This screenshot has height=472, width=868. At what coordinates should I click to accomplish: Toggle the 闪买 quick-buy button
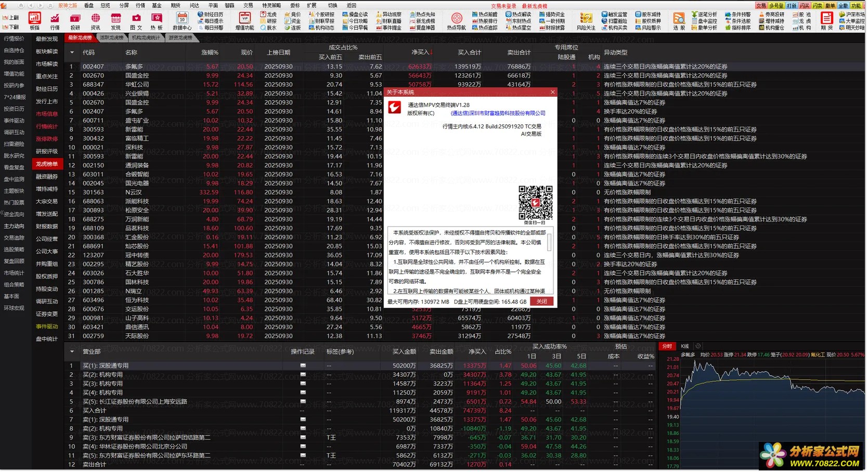(x=805, y=6)
